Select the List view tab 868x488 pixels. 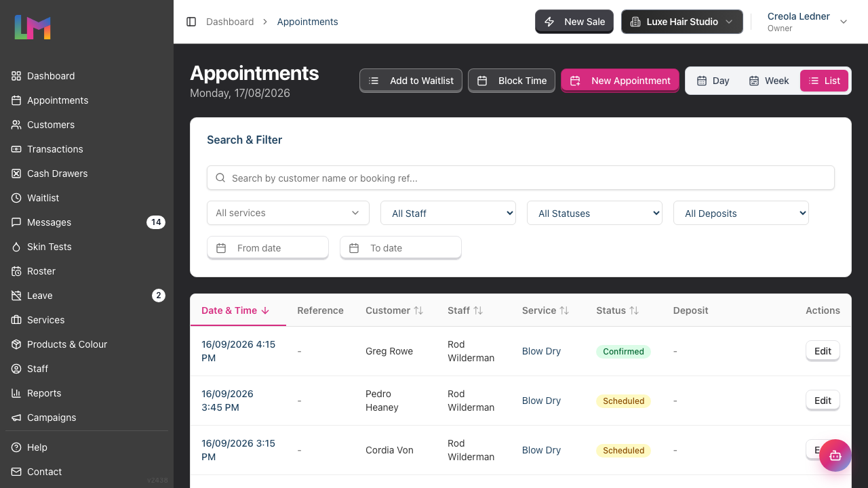tap(824, 81)
